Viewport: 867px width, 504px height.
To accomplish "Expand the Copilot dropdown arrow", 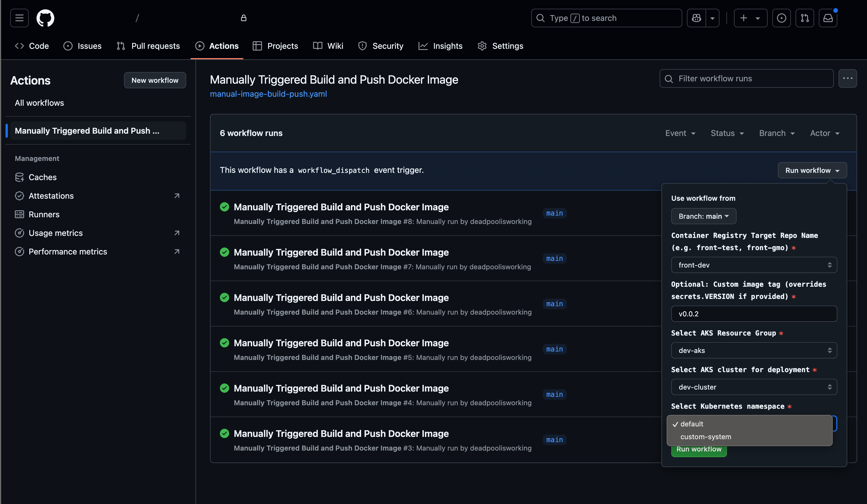I will click(712, 18).
